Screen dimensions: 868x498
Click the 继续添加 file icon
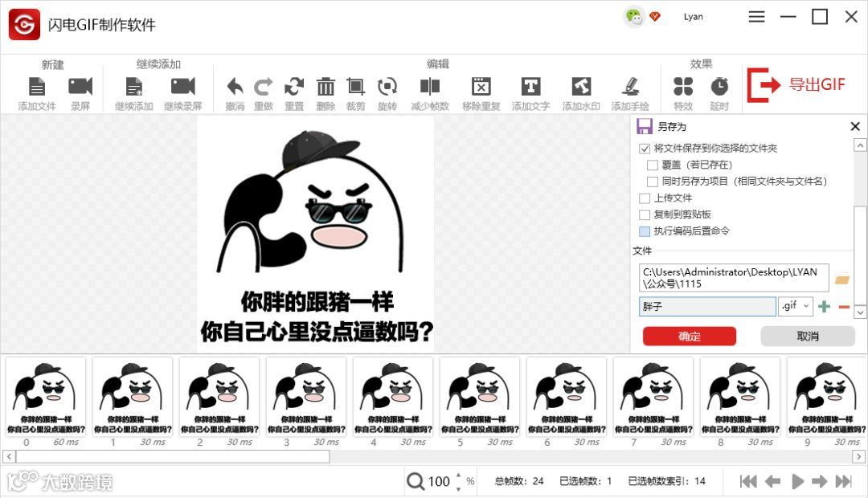(x=134, y=87)
